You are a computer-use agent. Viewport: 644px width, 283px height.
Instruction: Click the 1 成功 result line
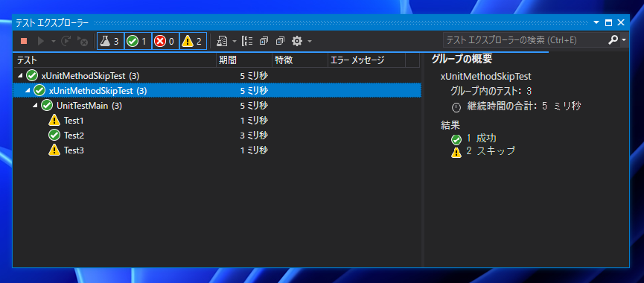(x=482, y=139)
